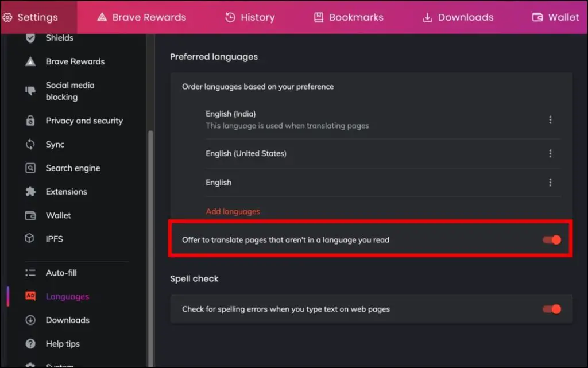Open Auto-fill settings
The image size is (588, 368).
point(61,273)
